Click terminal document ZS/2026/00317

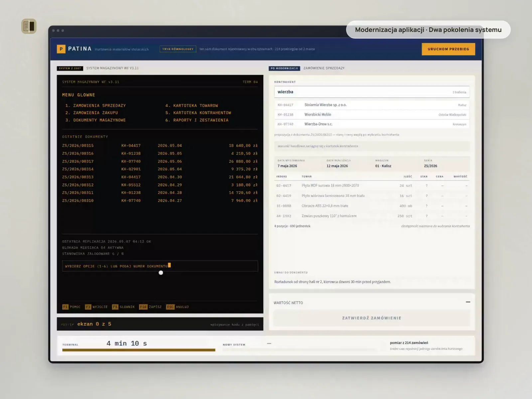160,162
